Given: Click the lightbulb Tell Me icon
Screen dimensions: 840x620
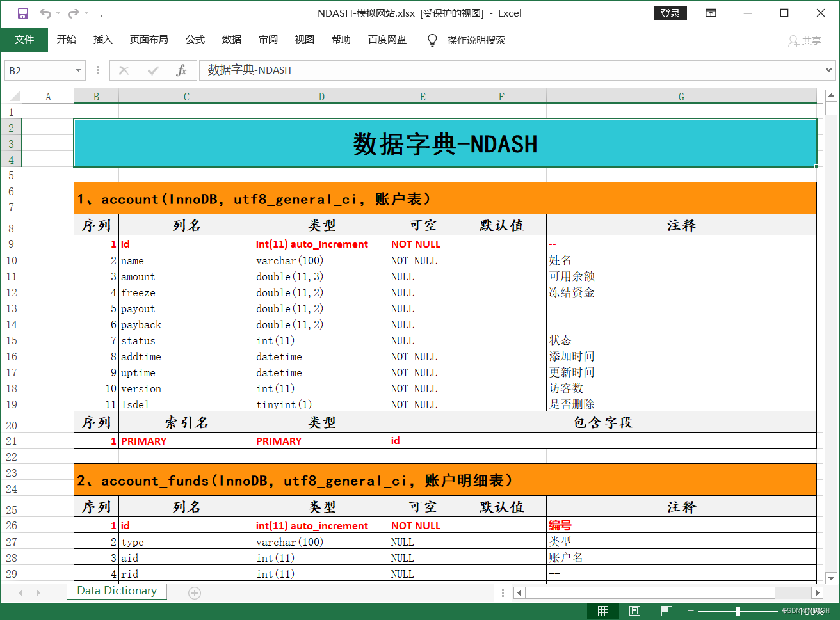Looking at the screenshot, I should 432,40.
